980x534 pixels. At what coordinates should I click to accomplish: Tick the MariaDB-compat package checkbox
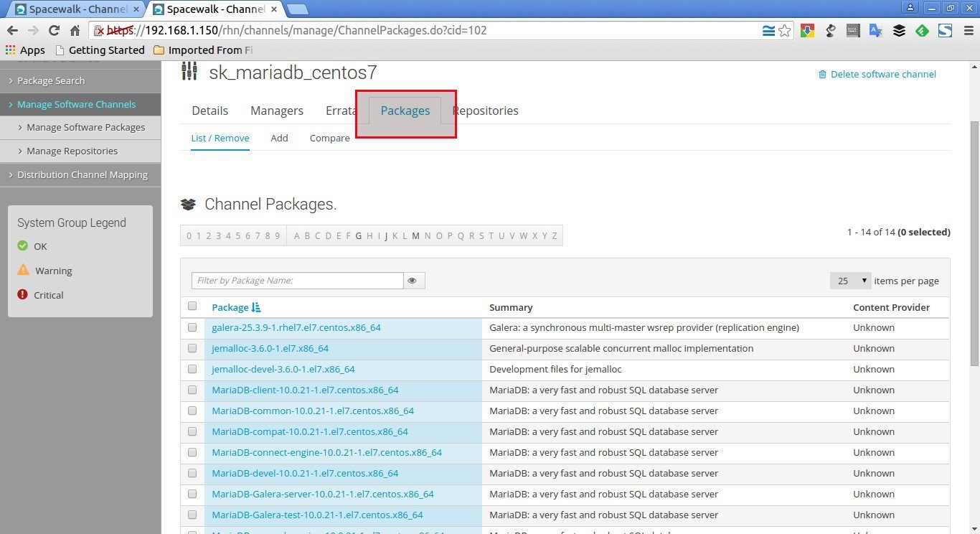click(192, 431)
